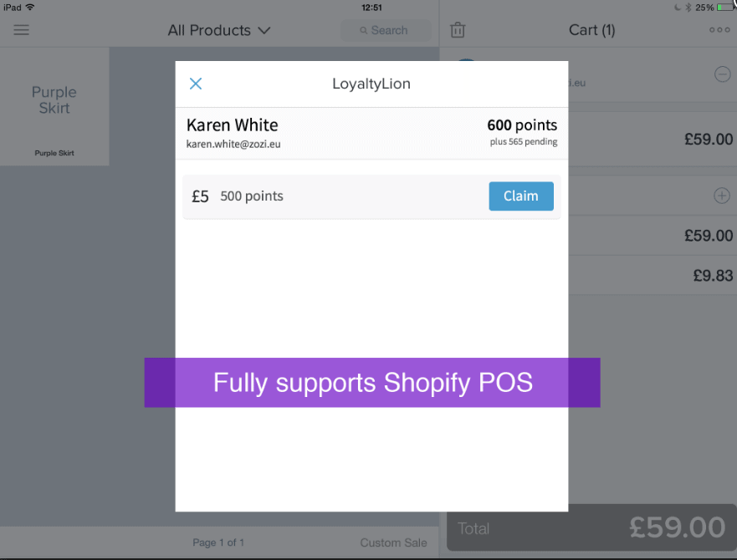737x560 pixels.
Task: Tap the Total £59.00 checkout button
Action: pos(591,527)
